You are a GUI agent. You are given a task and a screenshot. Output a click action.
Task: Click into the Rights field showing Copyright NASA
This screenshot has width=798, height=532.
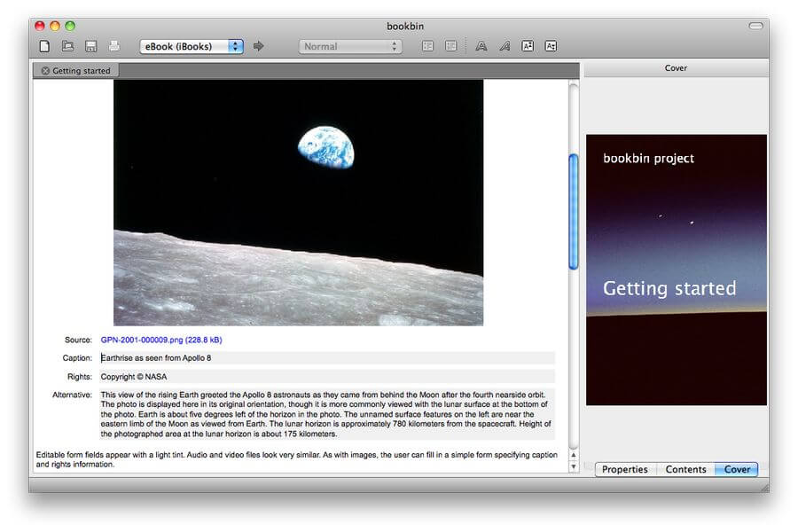click(327, 377)
